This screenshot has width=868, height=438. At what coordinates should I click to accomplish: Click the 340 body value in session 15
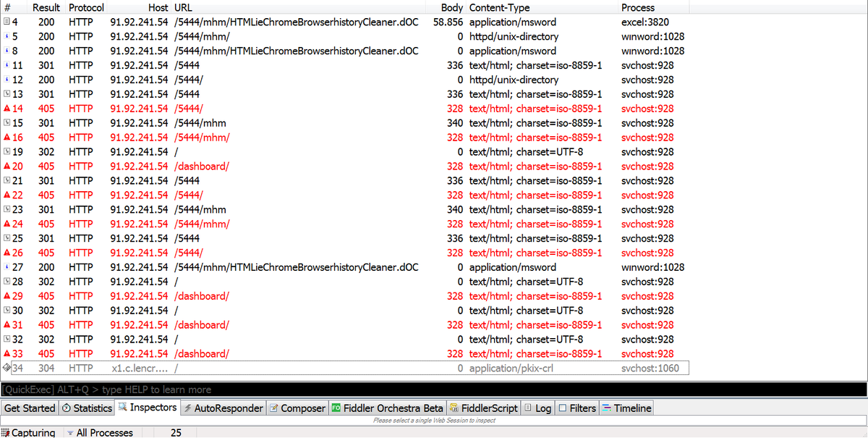[x=455, y=123]
